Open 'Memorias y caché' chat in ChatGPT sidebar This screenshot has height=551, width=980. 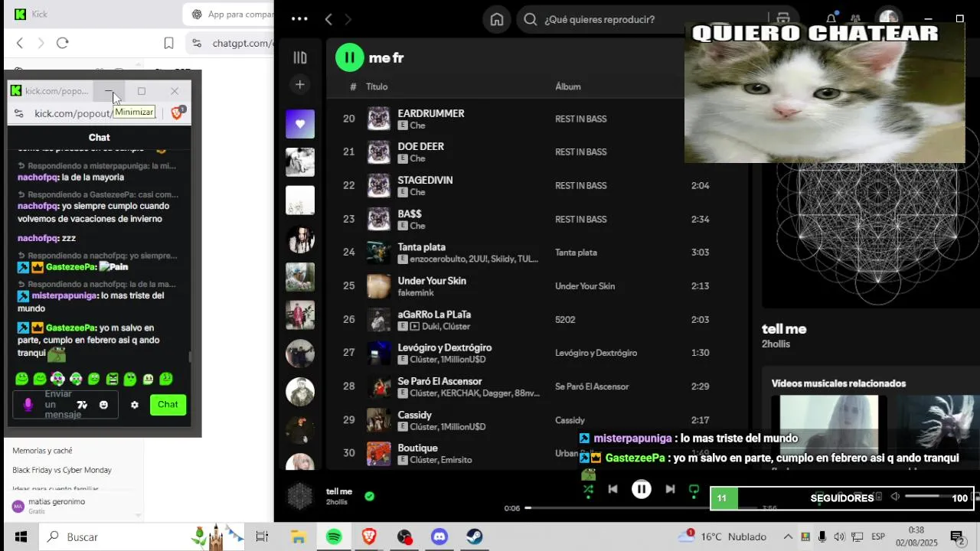point(42,451)
